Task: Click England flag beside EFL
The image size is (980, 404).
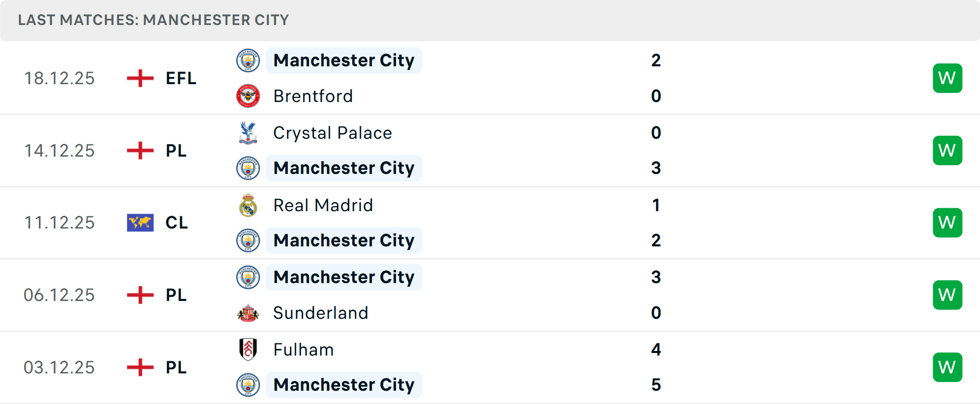Action: click(140, 78)
